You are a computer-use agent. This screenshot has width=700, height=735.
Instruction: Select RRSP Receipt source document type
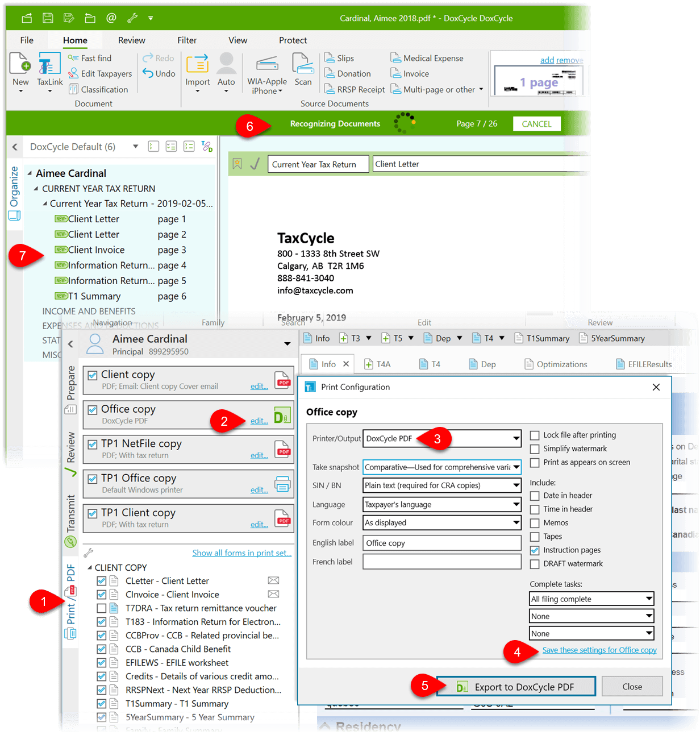pyautogui.click(x=354, y=89)
